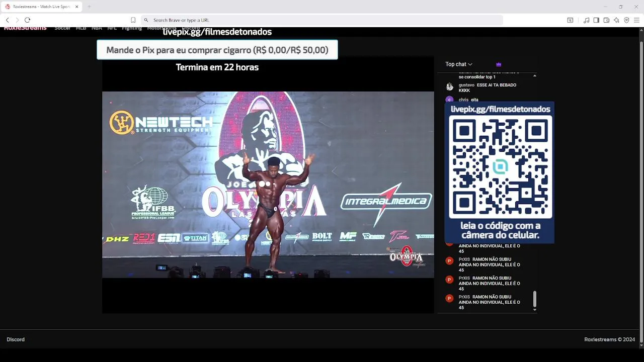Viewport: 644px width, 362px height.
Task: Open the Brave VPN shield icon
Action: coord(626,20)
